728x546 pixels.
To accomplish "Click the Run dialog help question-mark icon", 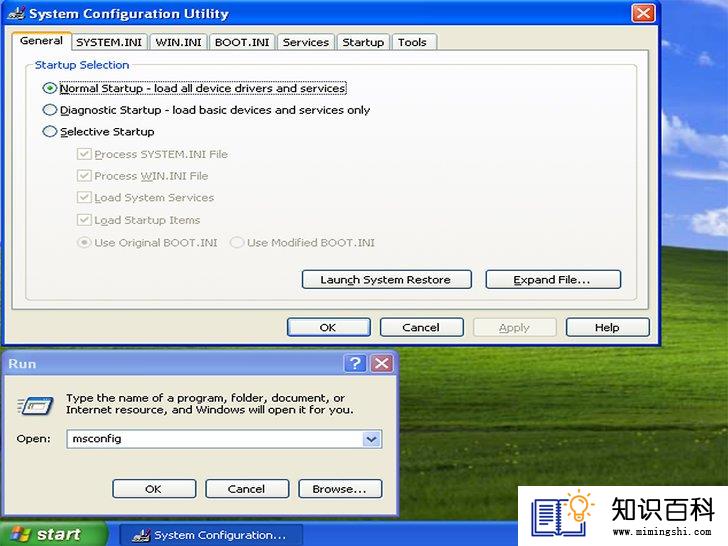I will 355,364.
